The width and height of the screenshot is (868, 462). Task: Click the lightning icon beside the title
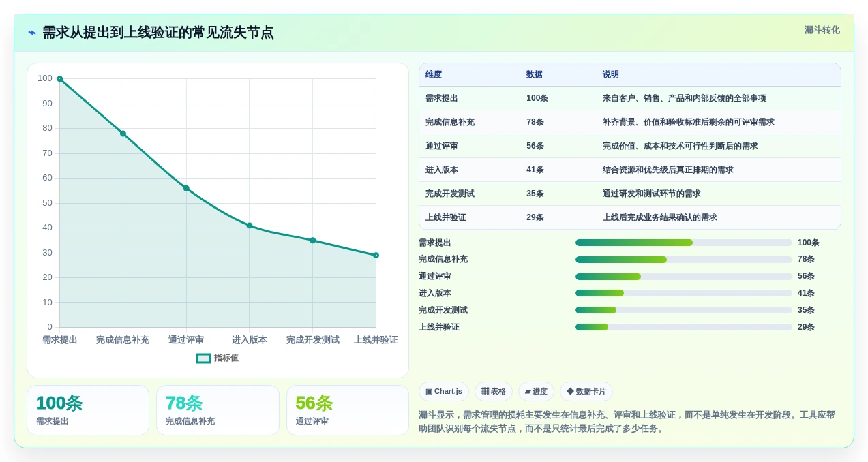(x=32, y=33)
